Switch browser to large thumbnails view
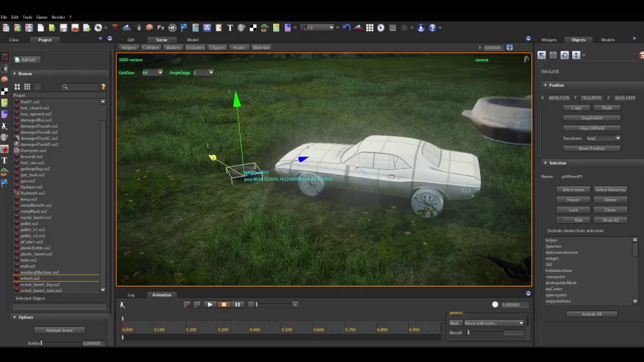 click(x=17, y=86)
